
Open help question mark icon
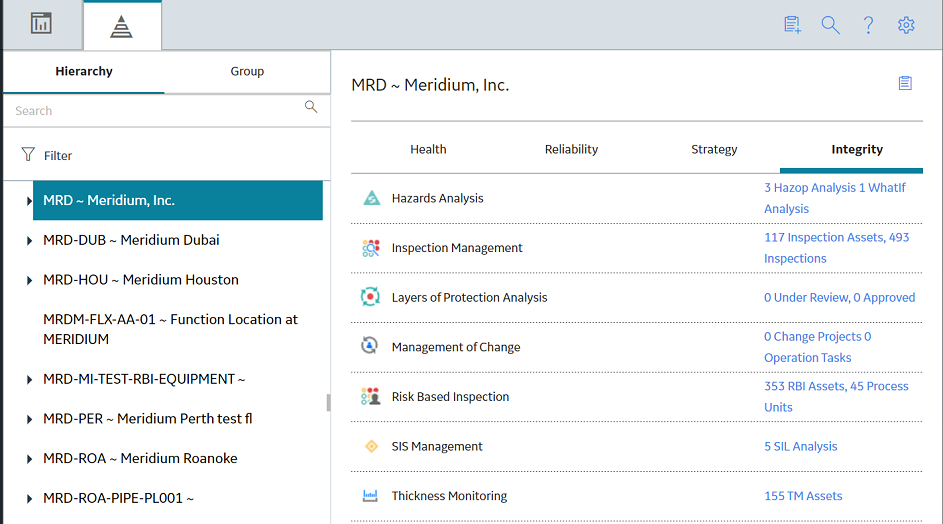coord(868,25)
